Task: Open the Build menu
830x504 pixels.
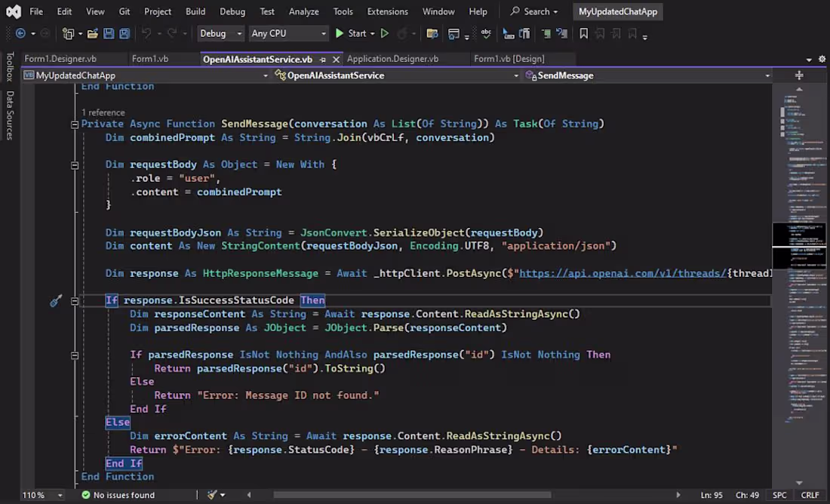Action: (195, 11)
